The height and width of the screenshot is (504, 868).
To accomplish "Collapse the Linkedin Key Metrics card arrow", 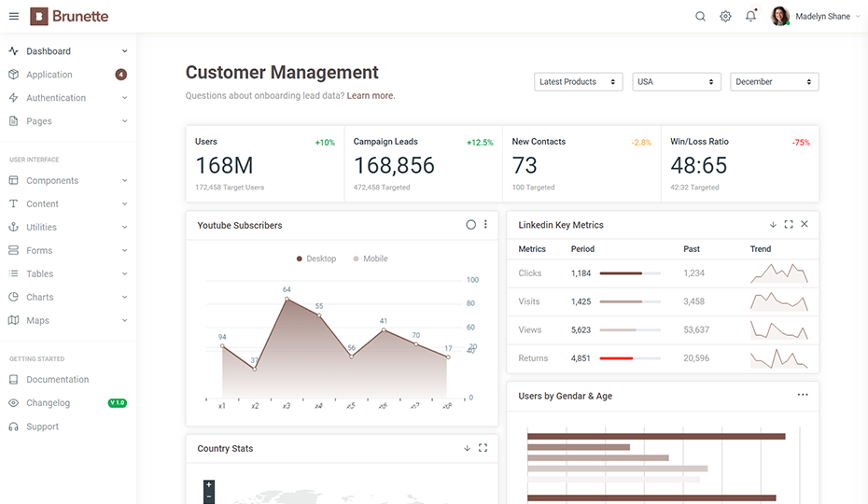I will (773, 224).
